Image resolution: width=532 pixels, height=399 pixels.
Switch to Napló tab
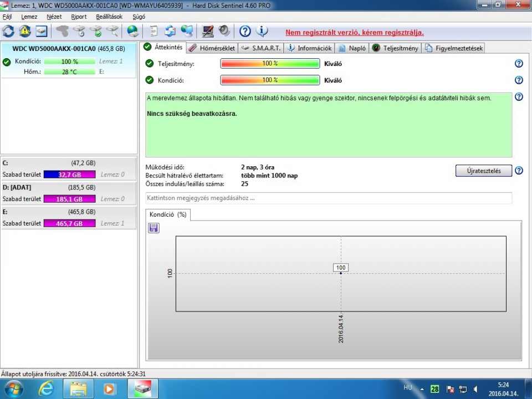[x=352, y=48]
